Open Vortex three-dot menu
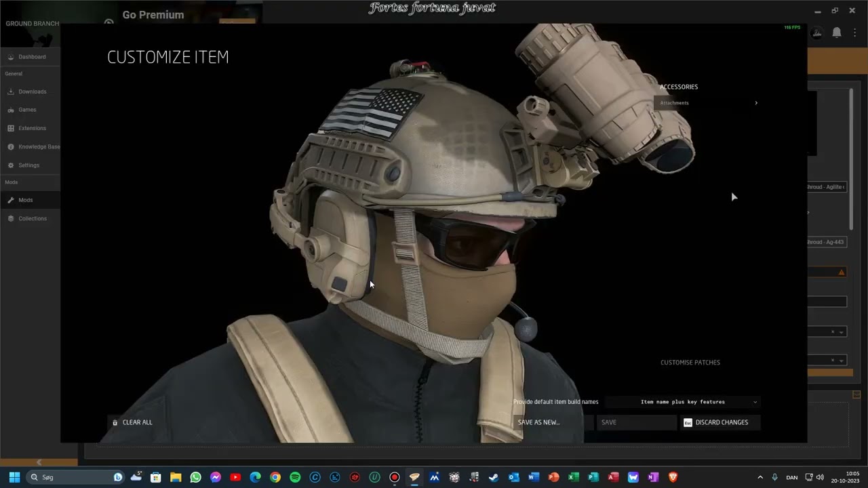Image resolution: width=868 pixels, height=488 pixels. click(855, 33)
